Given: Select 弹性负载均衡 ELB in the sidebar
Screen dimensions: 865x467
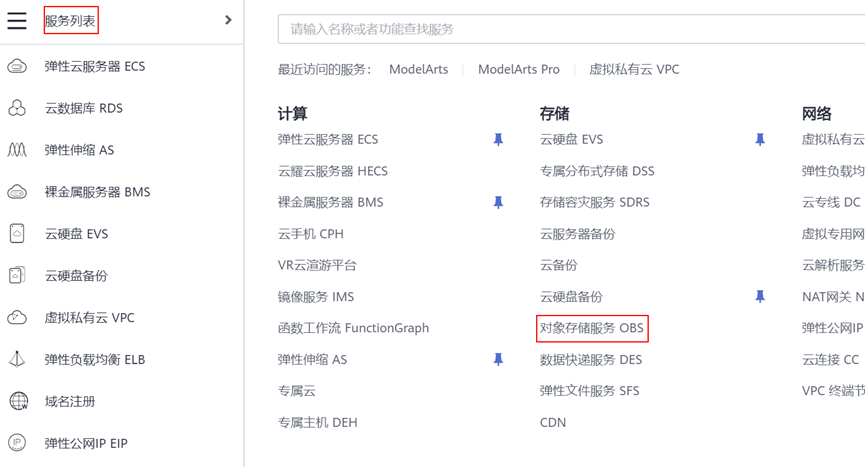Looking at the screenshot, I should 95,360.
